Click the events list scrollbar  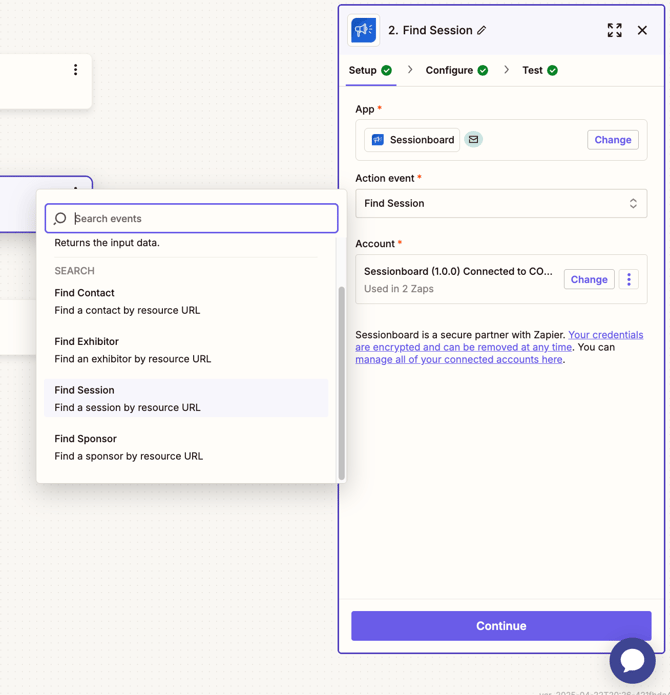pos(341,383)
